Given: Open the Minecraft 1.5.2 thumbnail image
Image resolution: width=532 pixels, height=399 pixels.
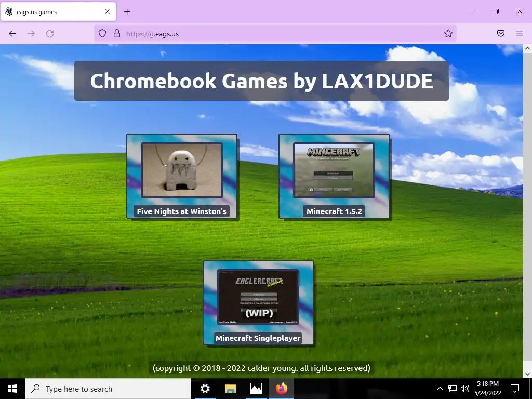Looking at the screenshot, I should (334, 170).
